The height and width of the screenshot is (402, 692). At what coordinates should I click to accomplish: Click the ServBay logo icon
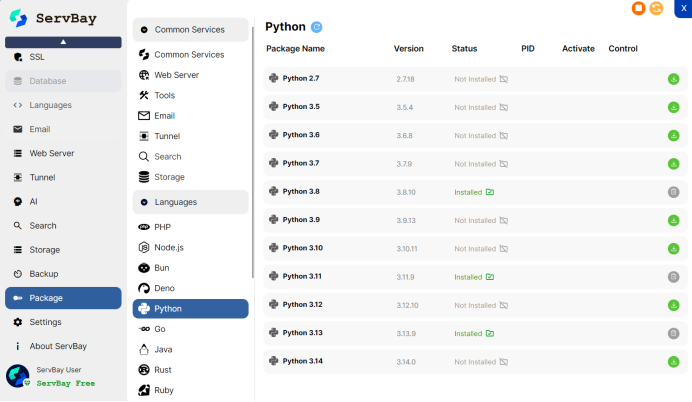point(18,18)
